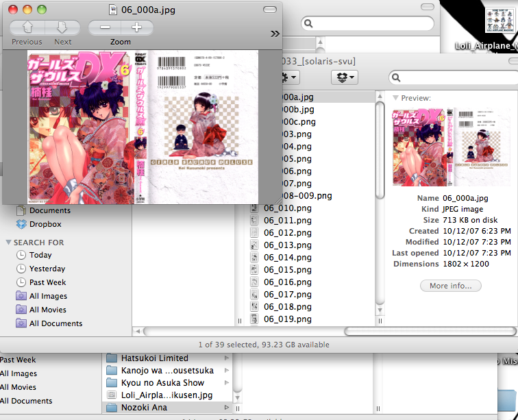The image size is (518, 420).
Task: Select the 04.png file row
Action: pos(328,147)
